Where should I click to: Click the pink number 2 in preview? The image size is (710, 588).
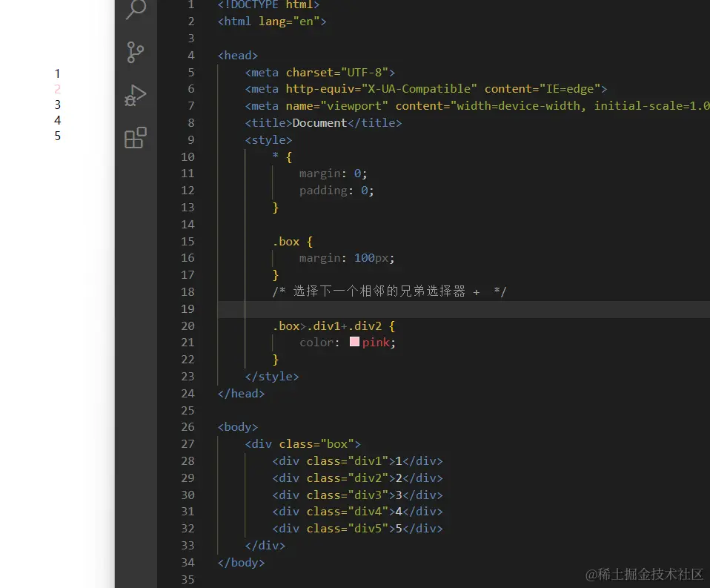58,89
